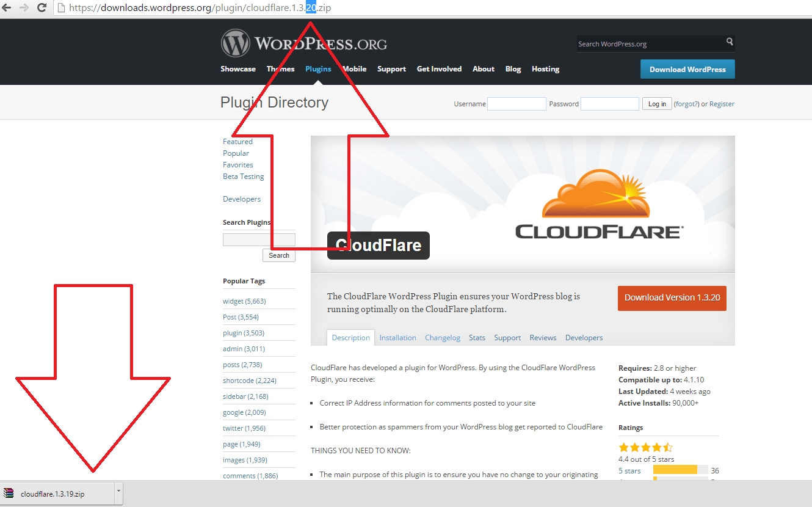The width and height of the screenshot is (812, 507).
Task: Click the Search Plugins input box
Action: tap(259, 239)
